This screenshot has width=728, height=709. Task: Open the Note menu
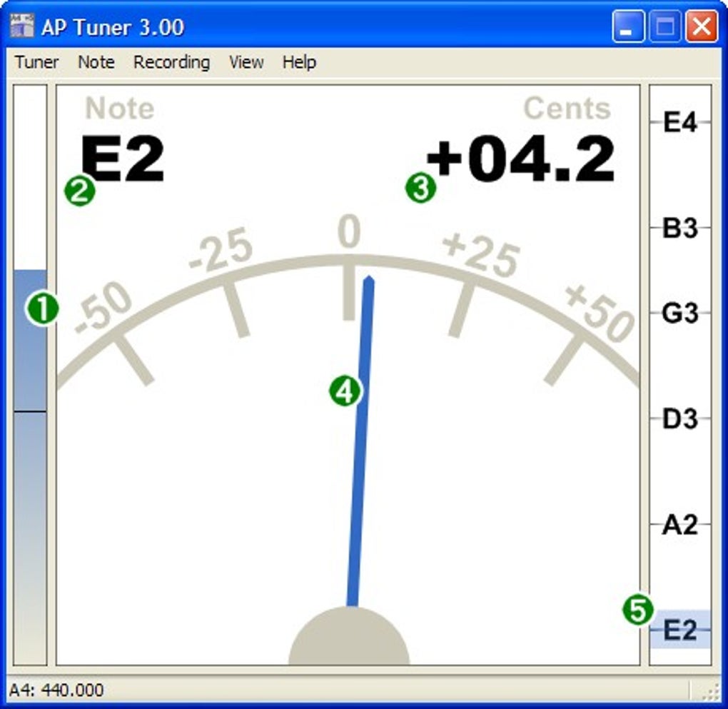[x=96, y=62]
